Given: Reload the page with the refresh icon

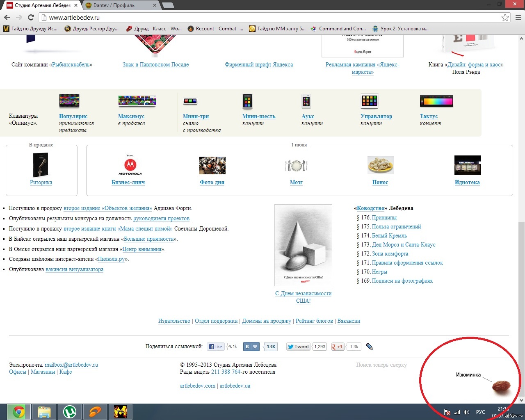Looking at the screenshot, I should (x=31, y=17).
